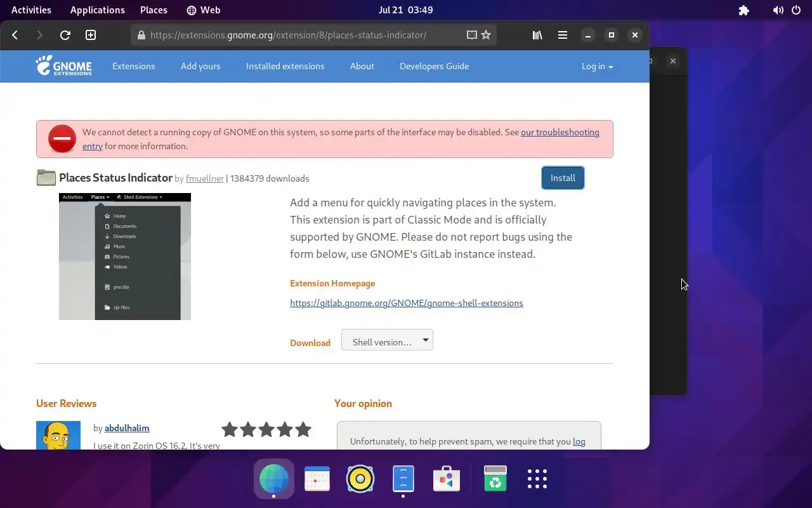Click the extension screenshot thumbnail
Image resolution: width=812 pixels, height=508 pixels.
click(125, 257)
